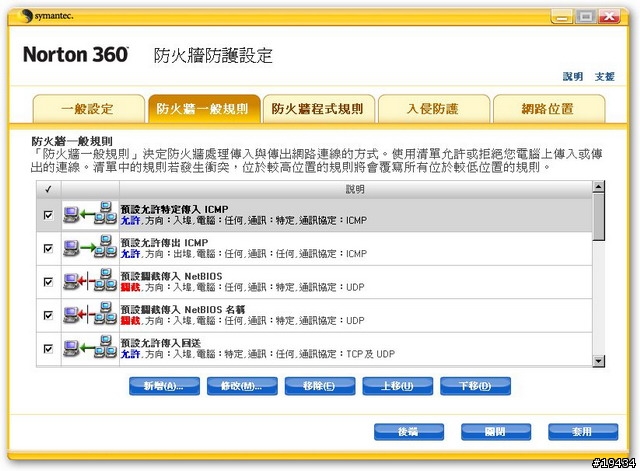Image resolution: width=640 pixels, height=471 pixels.
Task: Click the rule list scroll down arrow
Action: click(x=599, y=361)
